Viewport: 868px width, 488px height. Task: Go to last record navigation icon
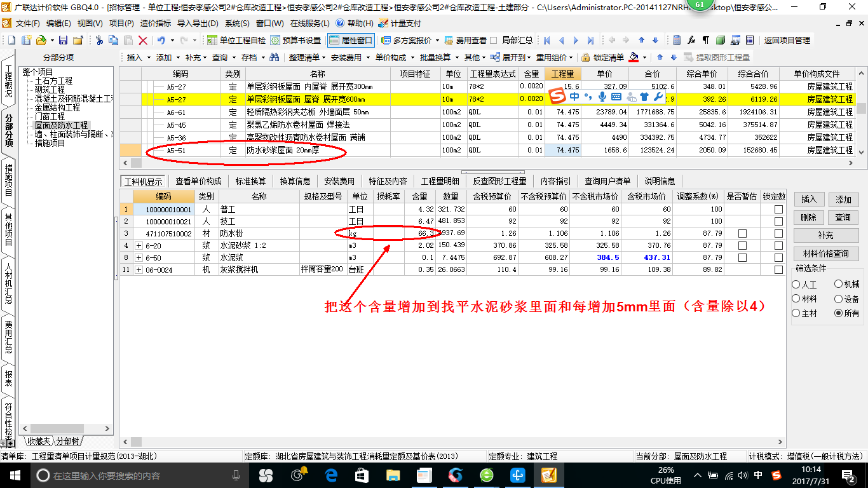(590, 40)
